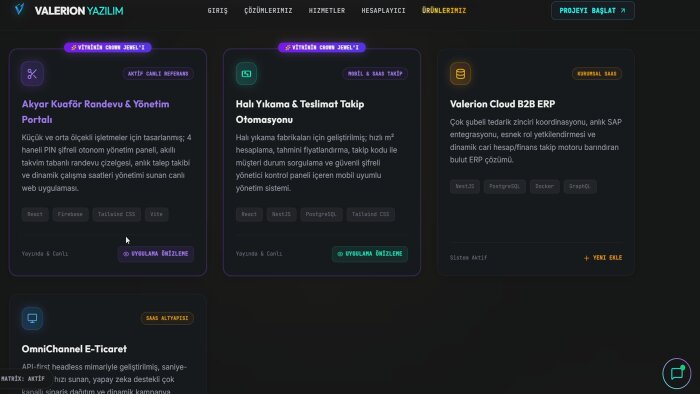700x394 pixels.
Task: Click the scissors icon on Akyar Kuaför card
Action: pyautogui.click(x=32, y=74)
